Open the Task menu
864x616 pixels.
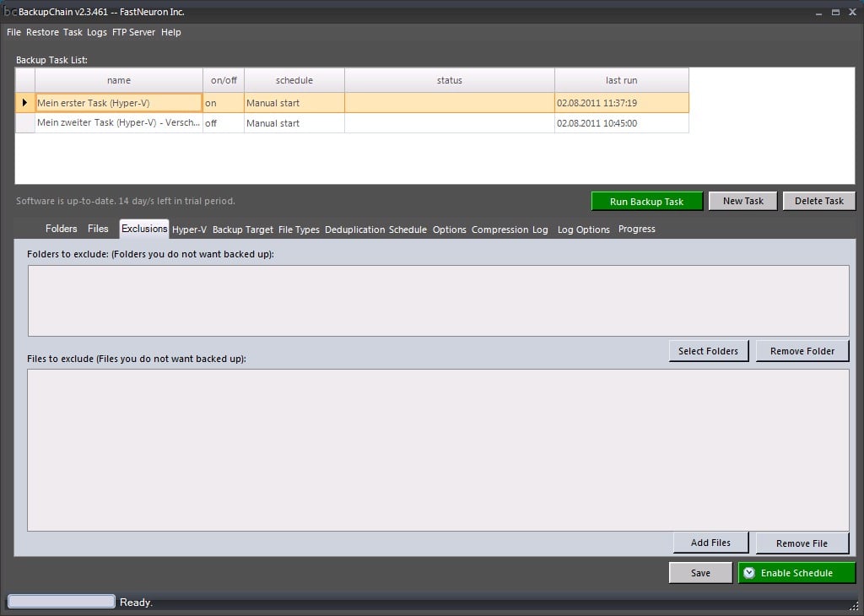[x=73, y=32]
